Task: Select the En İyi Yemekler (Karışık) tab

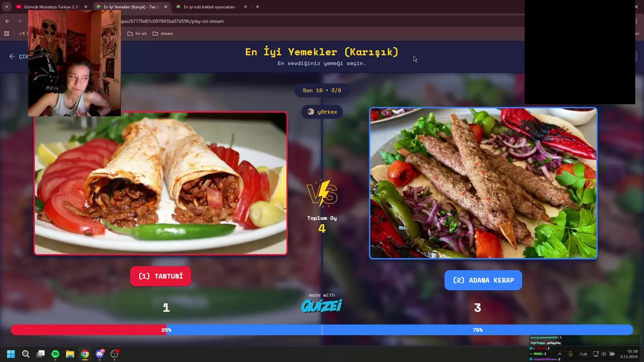Action: click(132, 7)
